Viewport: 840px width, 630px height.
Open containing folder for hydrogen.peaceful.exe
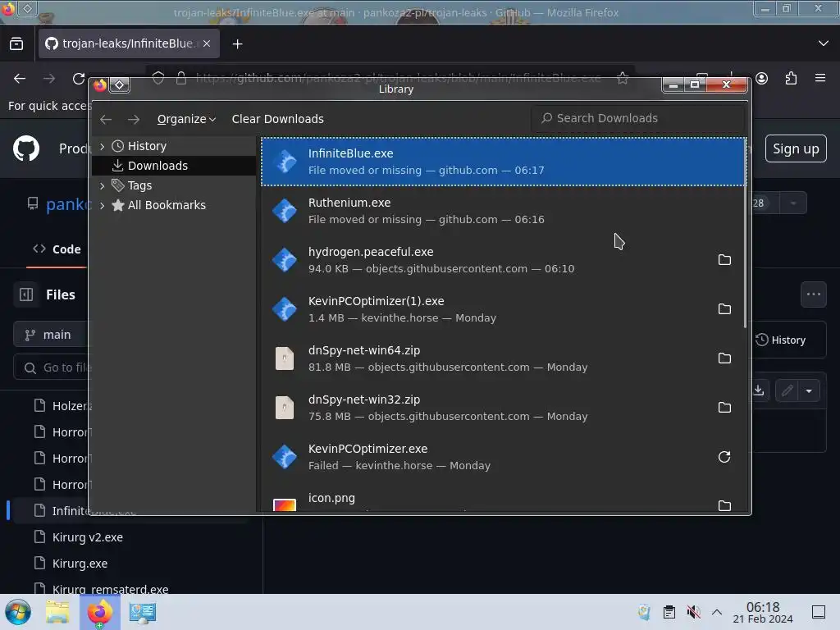pos(724,260)
